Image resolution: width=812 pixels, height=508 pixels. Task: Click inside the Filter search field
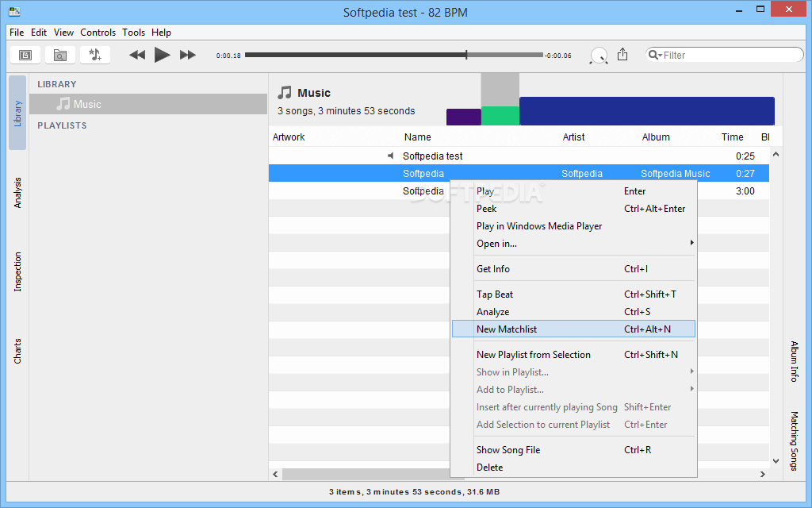point(724,55)
